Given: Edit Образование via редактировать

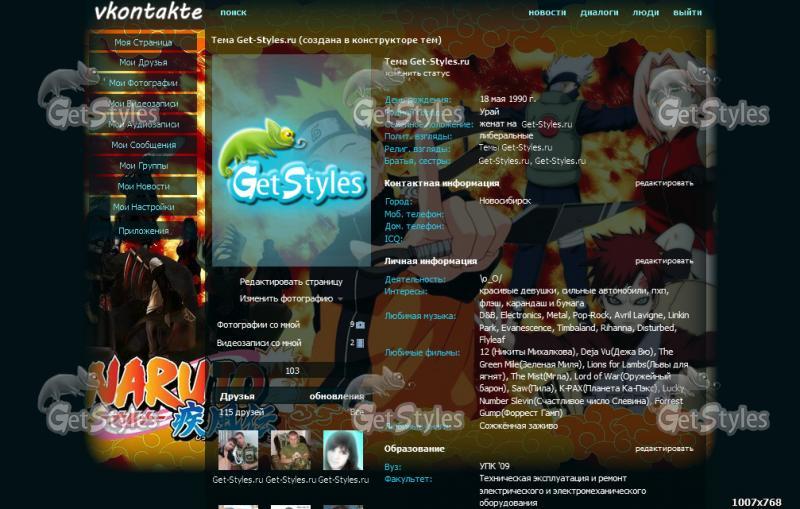Looking at the screenshot, I should click(x=664, y=449).
